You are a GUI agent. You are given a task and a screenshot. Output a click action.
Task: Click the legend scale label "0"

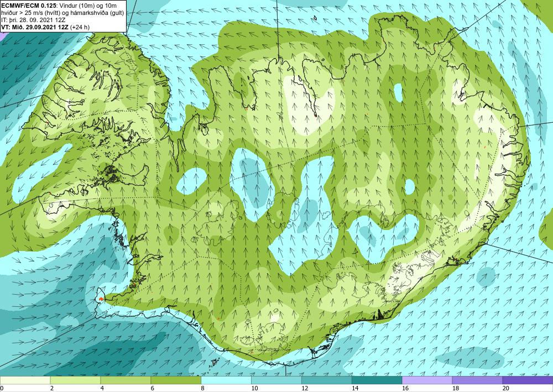(2, 388)
